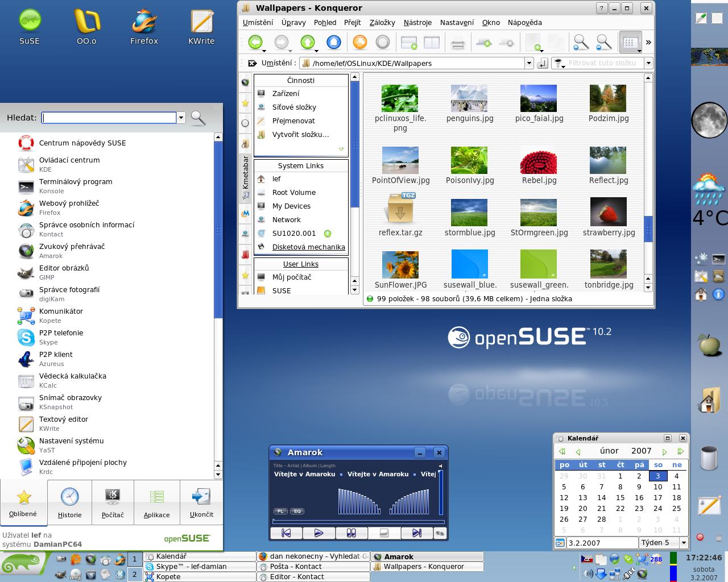Click the Amarok track progress bar
Viewport: 728px width, 582px height.
point(358,521)
